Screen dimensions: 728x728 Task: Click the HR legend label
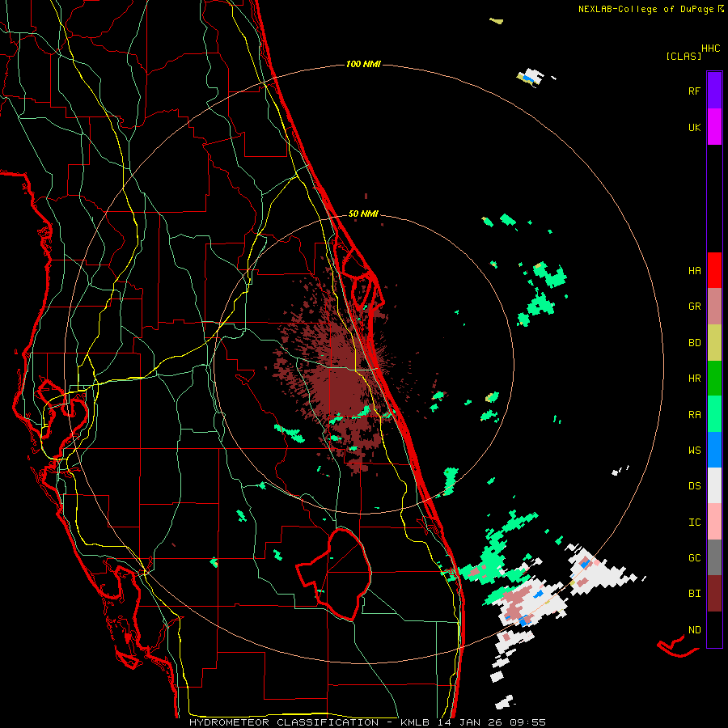point(694,379)
